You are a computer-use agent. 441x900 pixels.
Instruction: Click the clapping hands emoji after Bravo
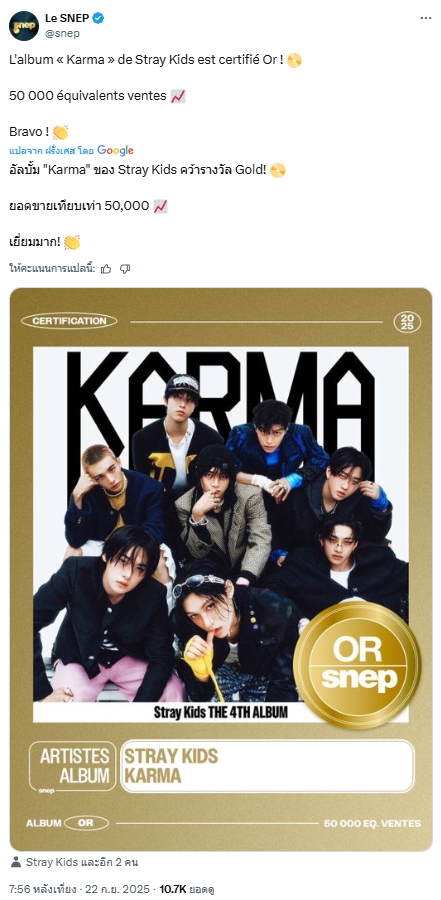tap(60, 132)
